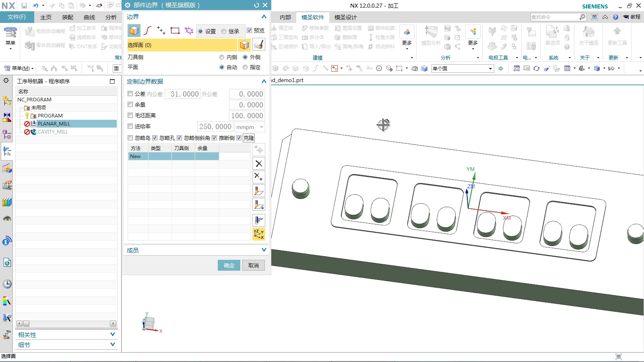Click the save icon in title bar
Screen dimensions: 644x362
pos(24,6)
